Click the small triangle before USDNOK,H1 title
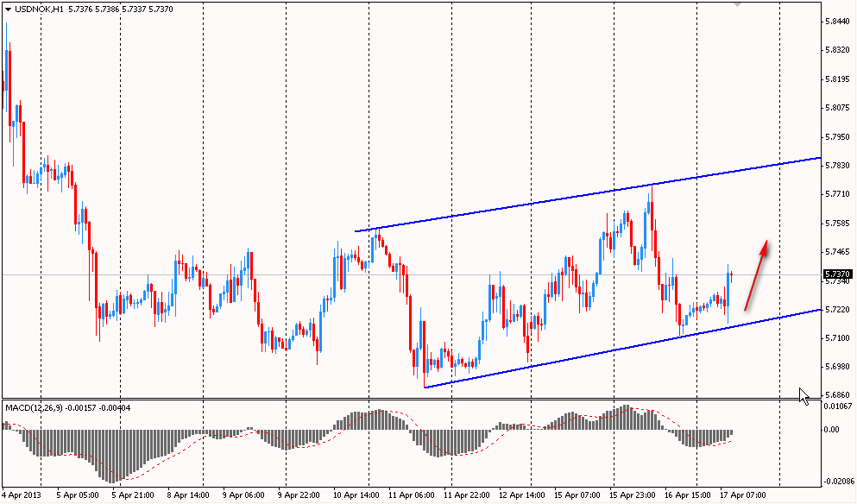 coord(7,9)
